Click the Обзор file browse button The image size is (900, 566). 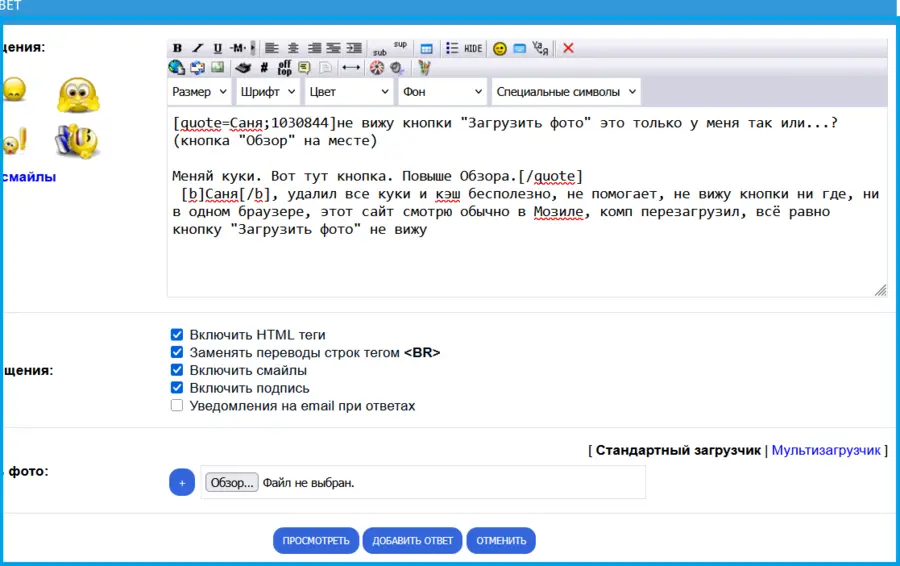(x=232, y=482)
